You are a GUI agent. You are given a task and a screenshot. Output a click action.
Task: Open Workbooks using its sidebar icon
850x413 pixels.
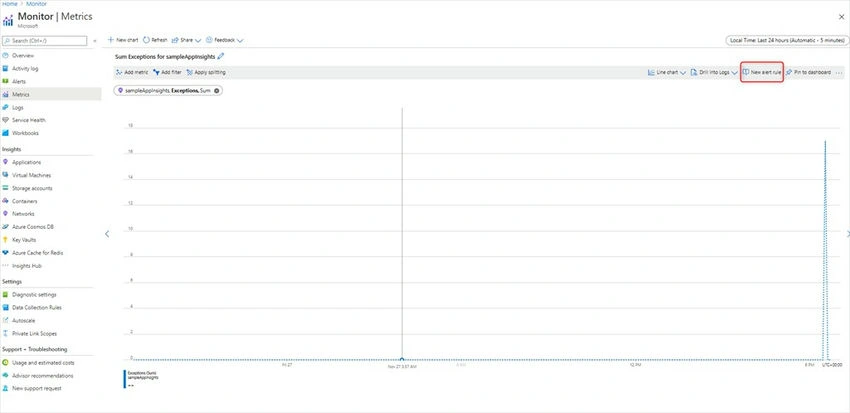6,133
